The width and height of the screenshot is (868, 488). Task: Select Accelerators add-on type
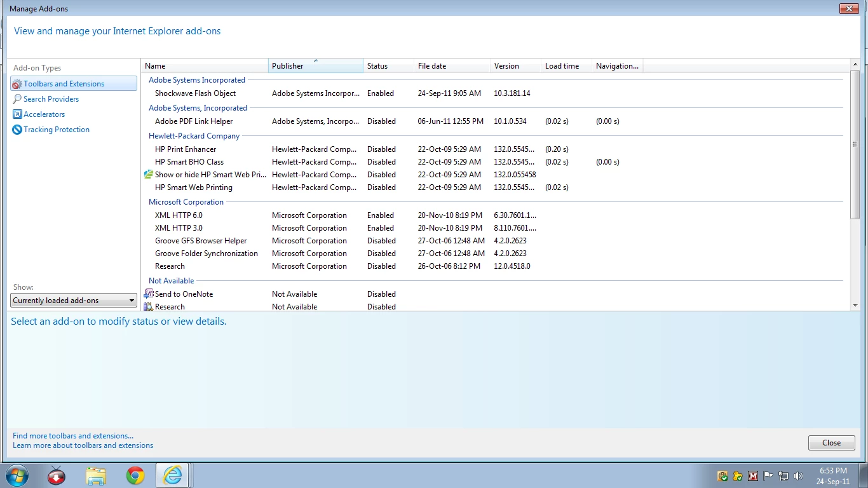click(39, 114)
